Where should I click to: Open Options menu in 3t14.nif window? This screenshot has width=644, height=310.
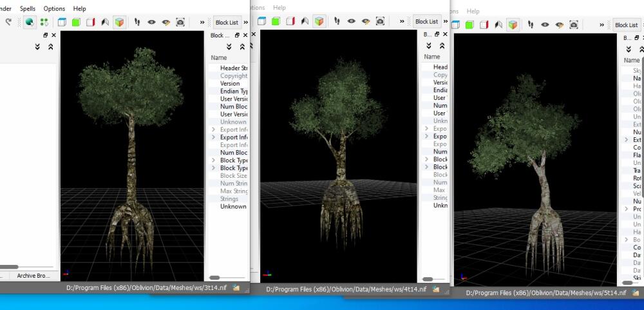(54, 8)
